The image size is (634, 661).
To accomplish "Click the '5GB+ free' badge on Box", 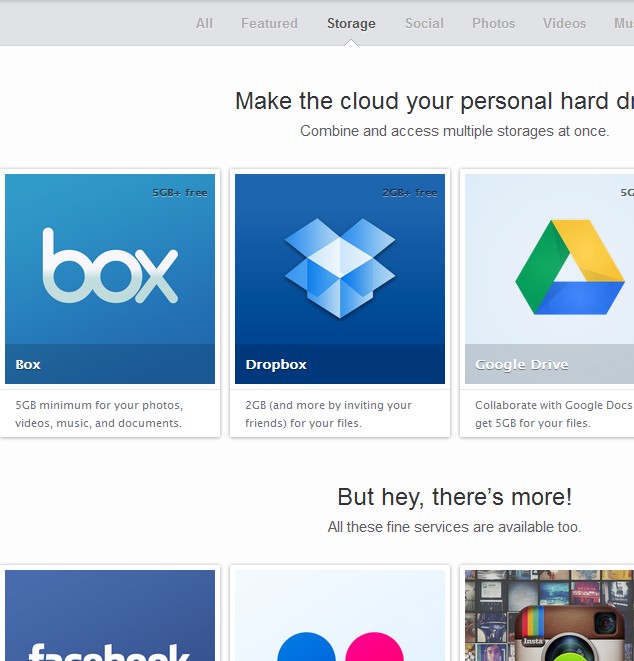I will [180, 193].
